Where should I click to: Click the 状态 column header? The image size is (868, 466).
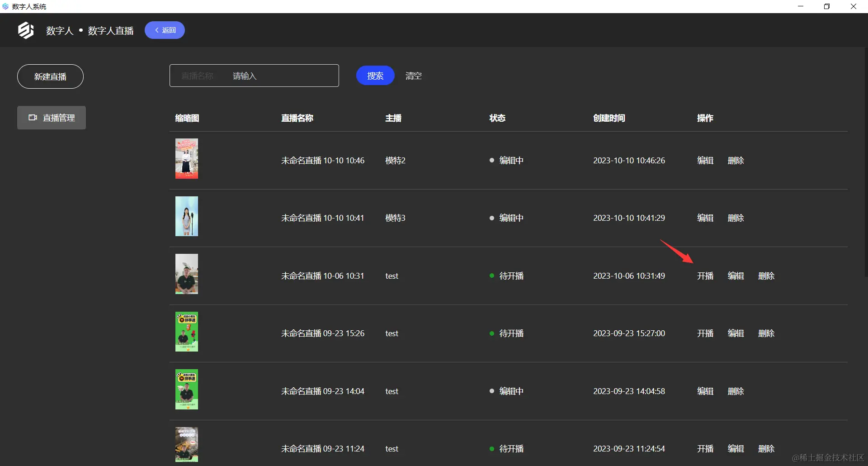(x=497, y=118)
